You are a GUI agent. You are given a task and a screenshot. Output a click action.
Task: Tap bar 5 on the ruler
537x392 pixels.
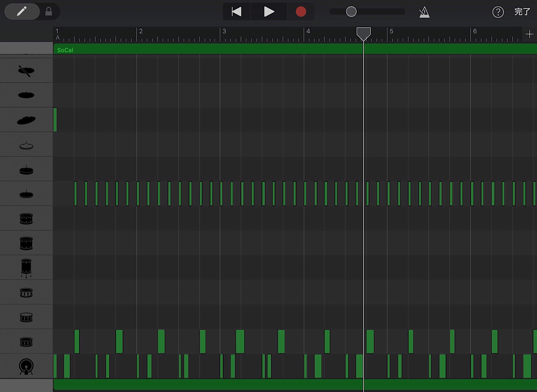(392, 31)
